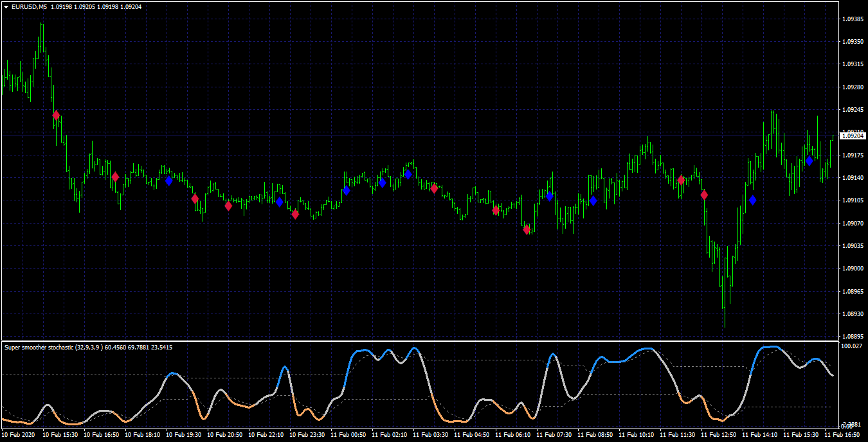Click the highest blue stochastic peak after 14:10
This screenshot has width=868, height=442.
click(771, 347)
